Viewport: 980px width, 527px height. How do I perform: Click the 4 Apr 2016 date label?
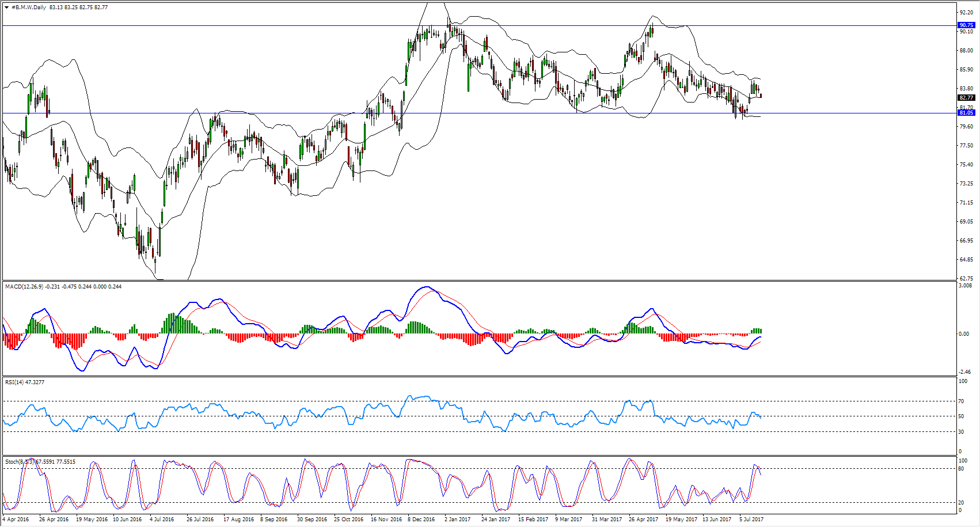[16, 520]
